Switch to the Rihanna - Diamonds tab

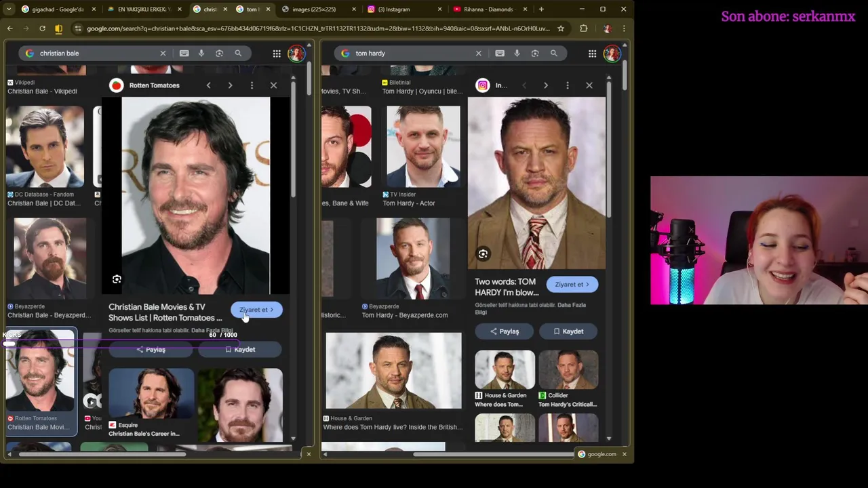coord(490,9)
